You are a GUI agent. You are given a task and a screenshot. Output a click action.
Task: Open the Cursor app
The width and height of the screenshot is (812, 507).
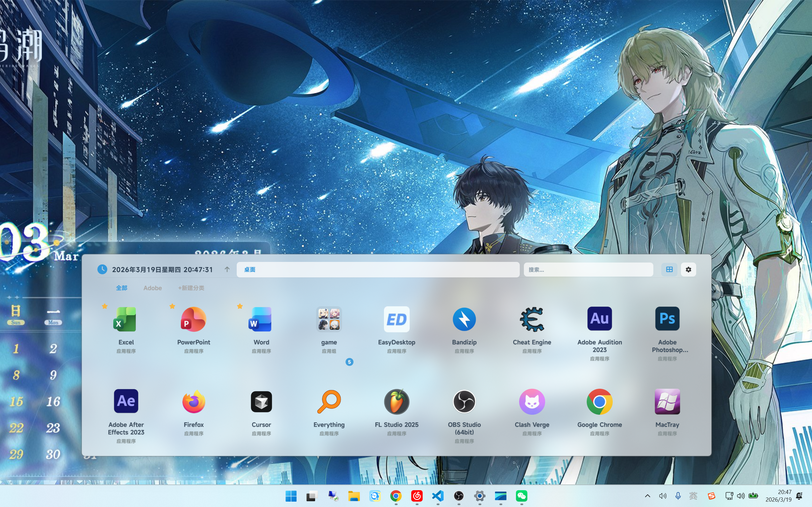click(x=261, y=402)
